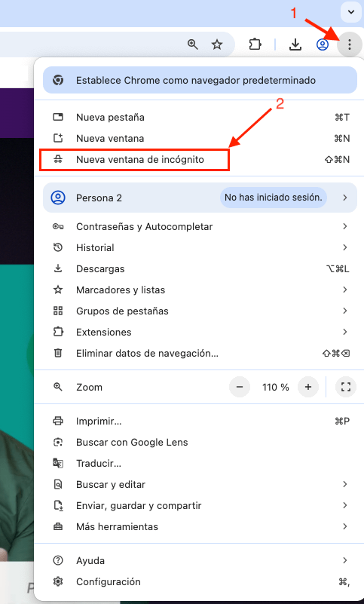Open Eliminar datos de navegación
The height and width of the screenshot is (604, 364).
[200, 353]
